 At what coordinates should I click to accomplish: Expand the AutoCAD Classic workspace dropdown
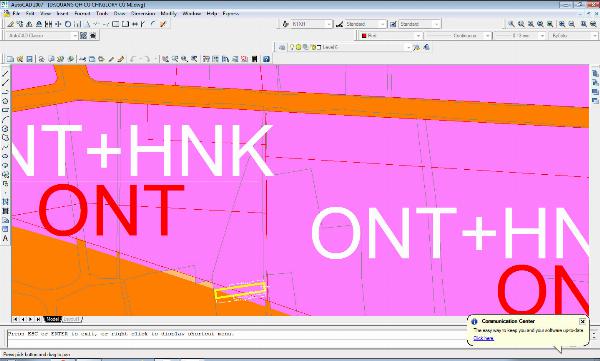click(42, 36)
